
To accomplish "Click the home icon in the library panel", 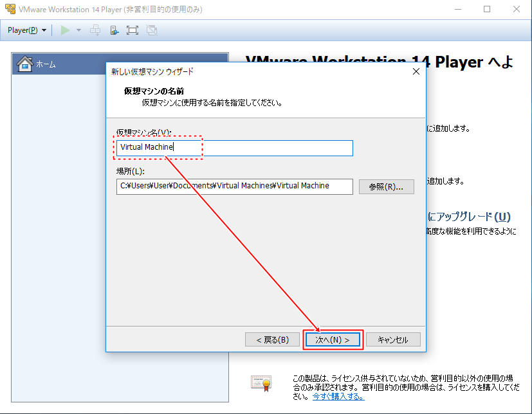I will 25,64.
